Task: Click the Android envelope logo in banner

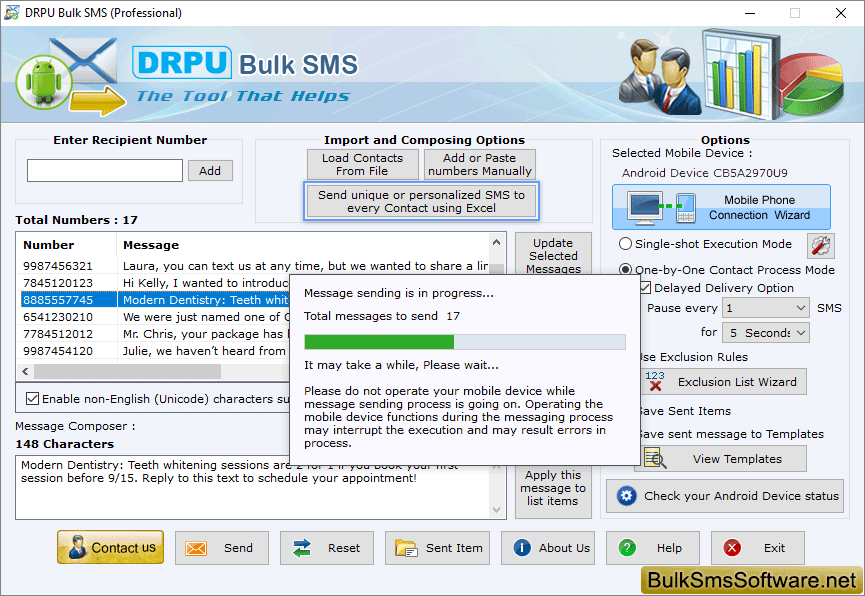Action: click(69, 76)
